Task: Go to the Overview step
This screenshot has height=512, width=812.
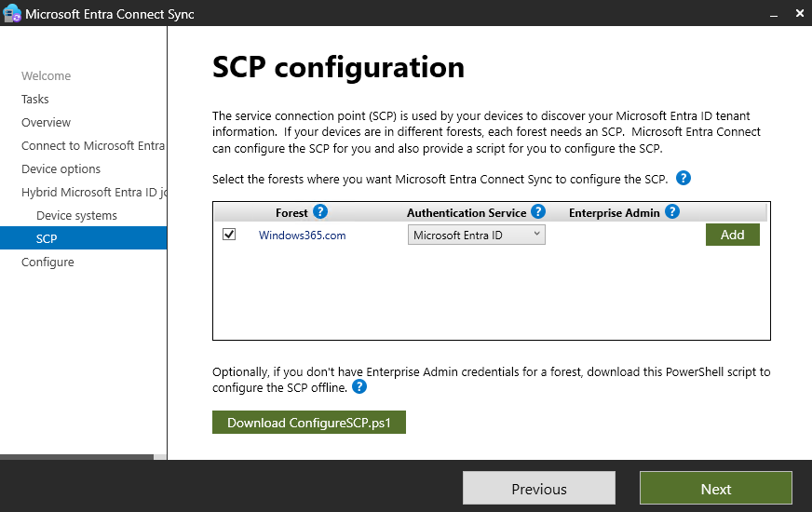Action: [x=46, y=122]
